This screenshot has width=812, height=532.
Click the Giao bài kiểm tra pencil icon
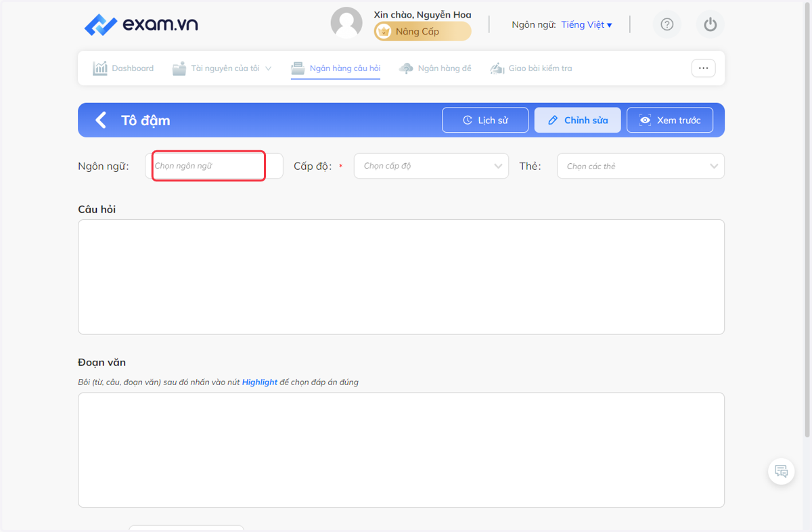tap(497, 68)
